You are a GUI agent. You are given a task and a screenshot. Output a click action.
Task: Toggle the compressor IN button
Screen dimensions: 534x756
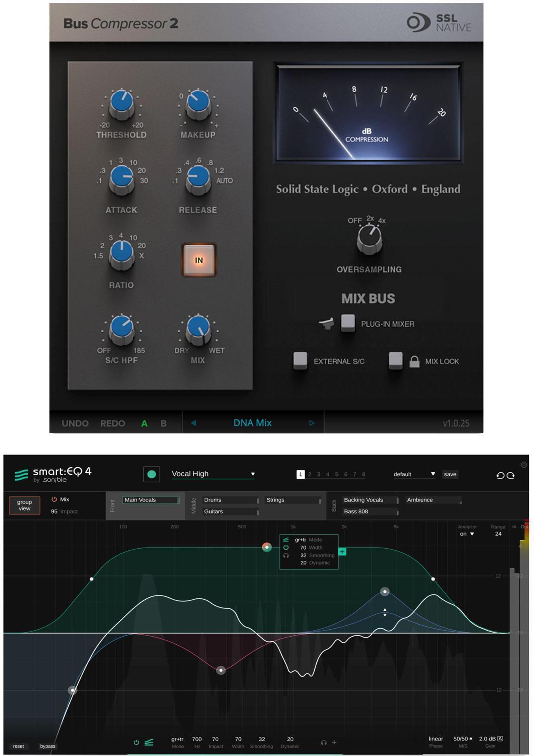pos(199,260)
